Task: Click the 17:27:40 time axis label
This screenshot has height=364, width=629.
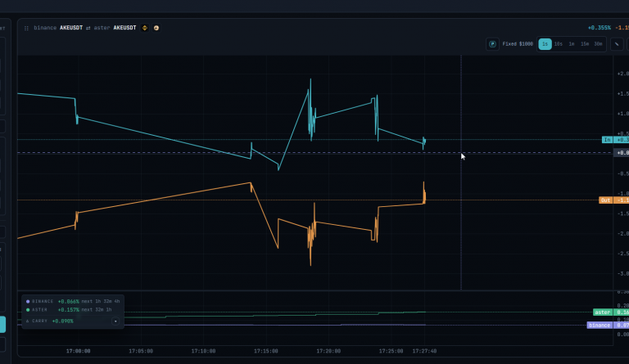Action: click(424, 351)
